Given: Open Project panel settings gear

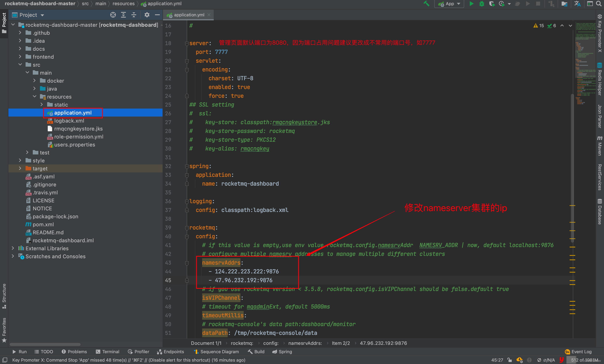Looking at the screenshot, I should pos(147,15).
